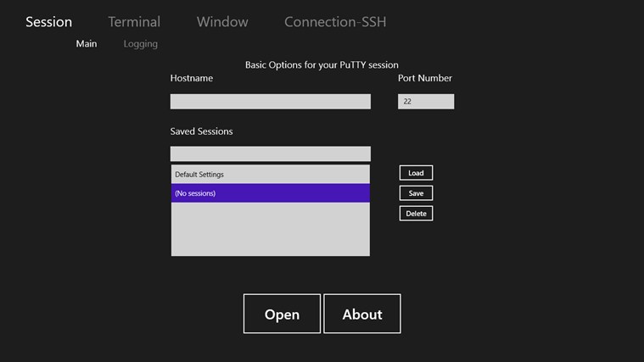Select the highlighted (No sessions) entry

(270, 193)
